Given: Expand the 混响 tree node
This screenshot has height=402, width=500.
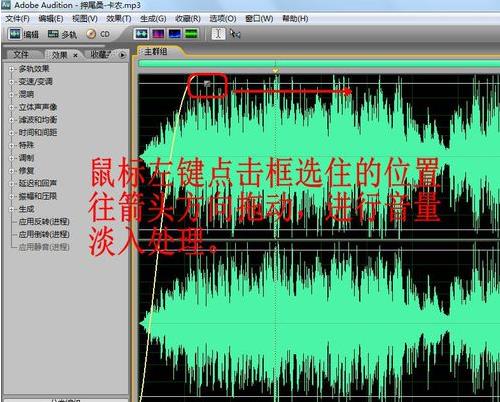Looking at the screenshot, I should tap(11, 95).
